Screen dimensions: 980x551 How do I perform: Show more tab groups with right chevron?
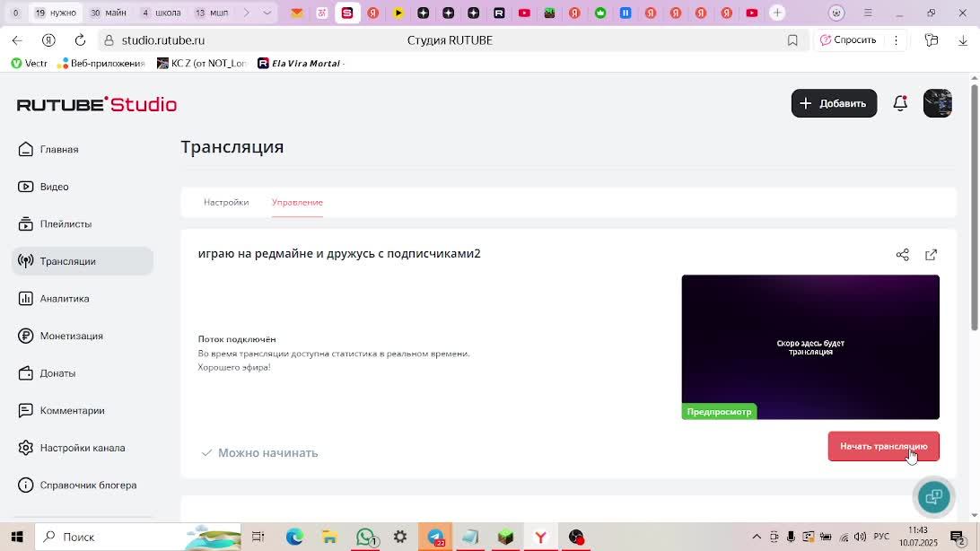pyautogui.click(x=246, y=13)
